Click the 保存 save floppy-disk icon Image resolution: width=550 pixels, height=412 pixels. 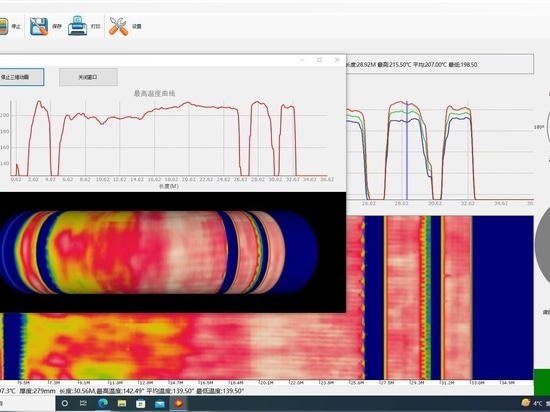[39, 26]
